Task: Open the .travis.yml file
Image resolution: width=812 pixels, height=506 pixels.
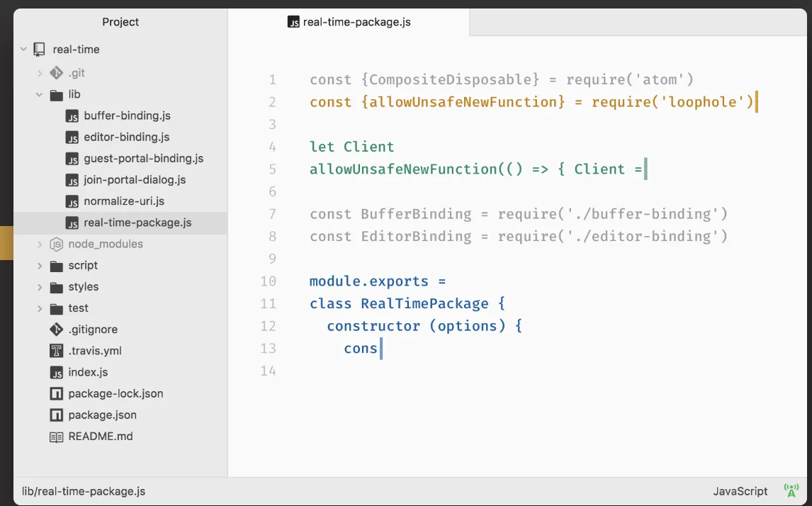Action: click(x=95, y=351)
